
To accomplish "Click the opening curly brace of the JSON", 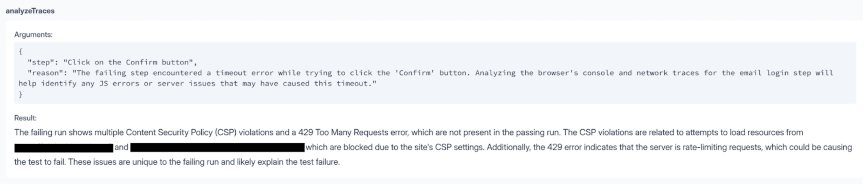I will [21, 52].
